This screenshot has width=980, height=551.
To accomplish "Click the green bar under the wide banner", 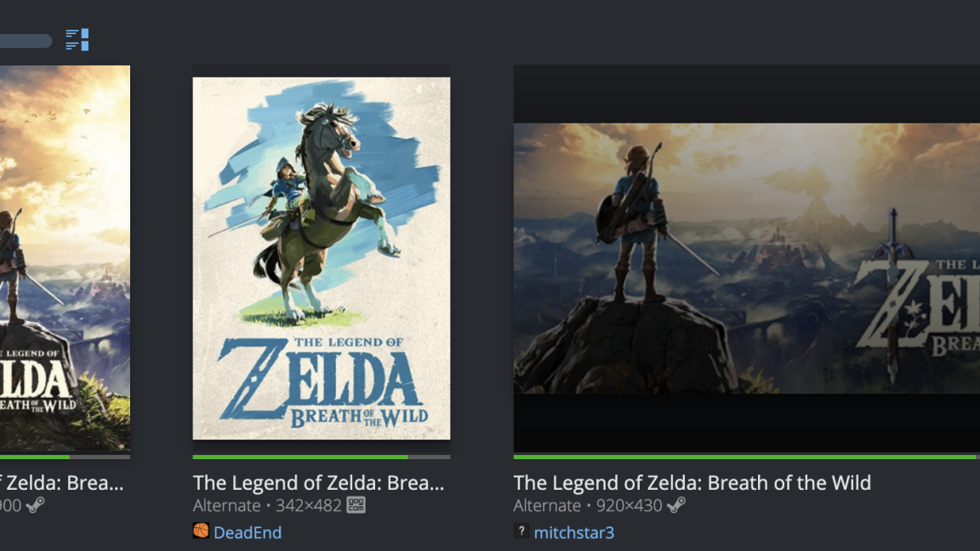I will (746, 457).
